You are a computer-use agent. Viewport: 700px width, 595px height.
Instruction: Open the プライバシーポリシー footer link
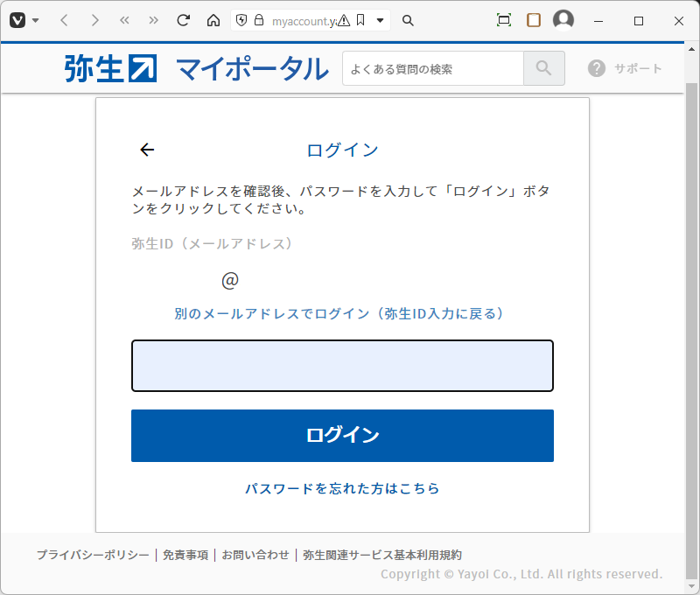coord(93,555)
